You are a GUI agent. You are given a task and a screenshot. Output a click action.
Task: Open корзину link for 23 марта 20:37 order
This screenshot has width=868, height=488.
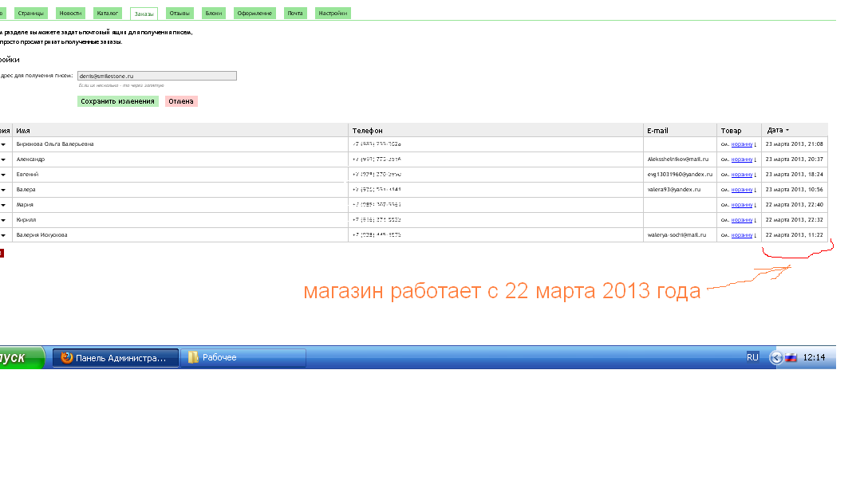[x=742, y=159]
